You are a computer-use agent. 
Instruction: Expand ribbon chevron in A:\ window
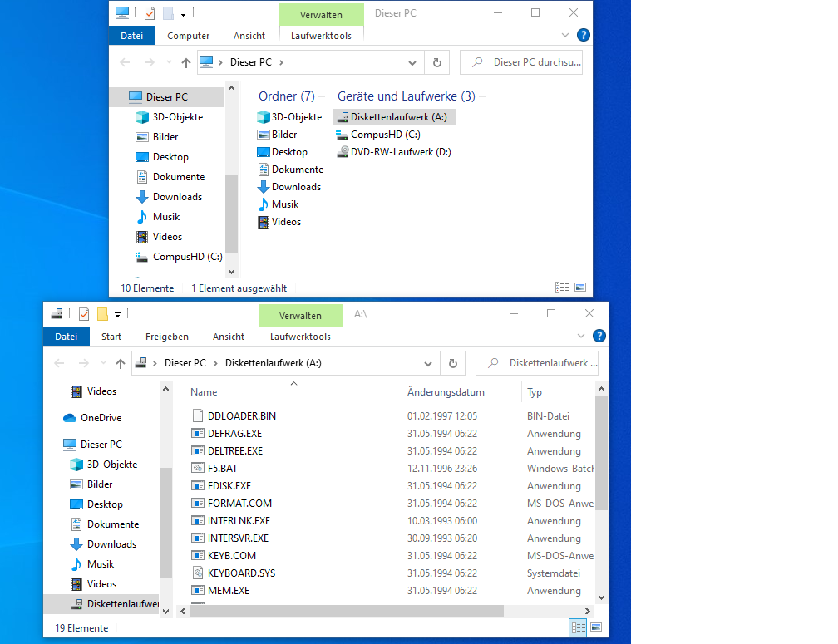tap(581, 336)
